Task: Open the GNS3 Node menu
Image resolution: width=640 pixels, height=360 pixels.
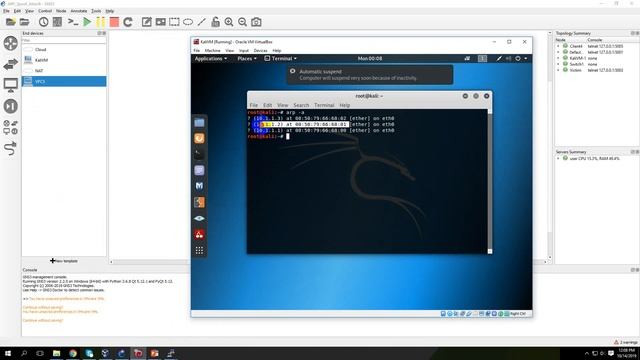Action: tap(61, 11)
